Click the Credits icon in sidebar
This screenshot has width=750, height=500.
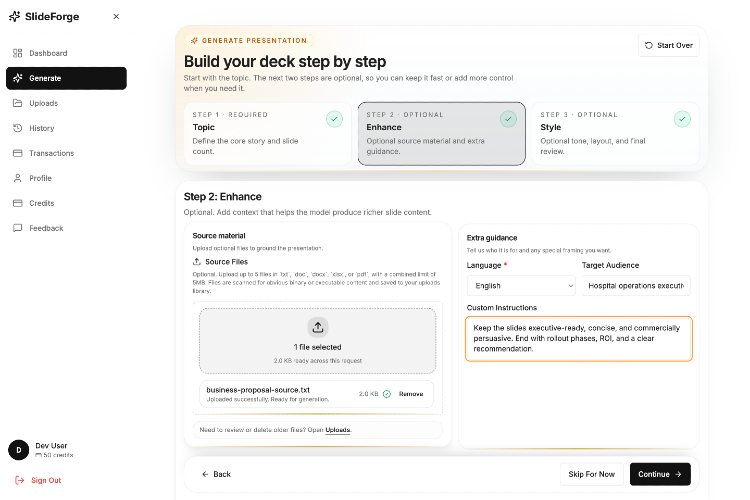point(18,203)
